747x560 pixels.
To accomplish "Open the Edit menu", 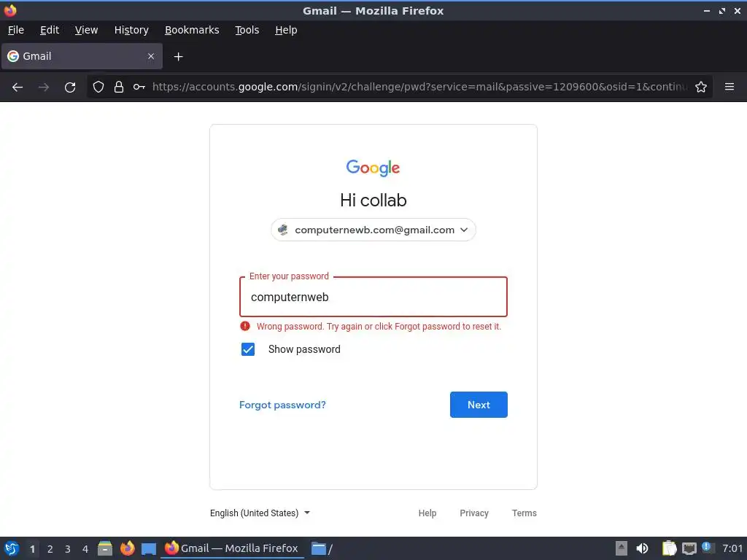I will pyautogui.click(x=50, y=30).
